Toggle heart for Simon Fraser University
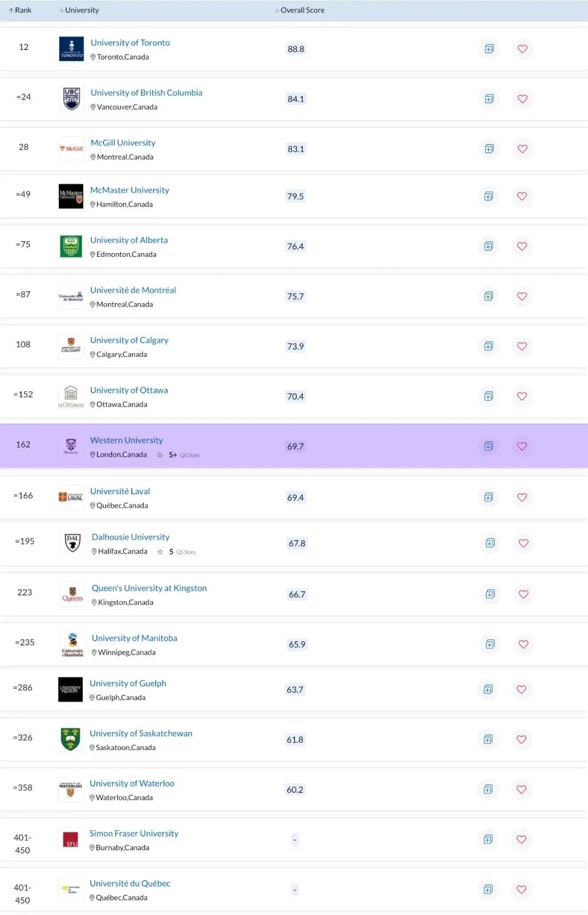This screenshot has height=915, width=588. [521, 839]
